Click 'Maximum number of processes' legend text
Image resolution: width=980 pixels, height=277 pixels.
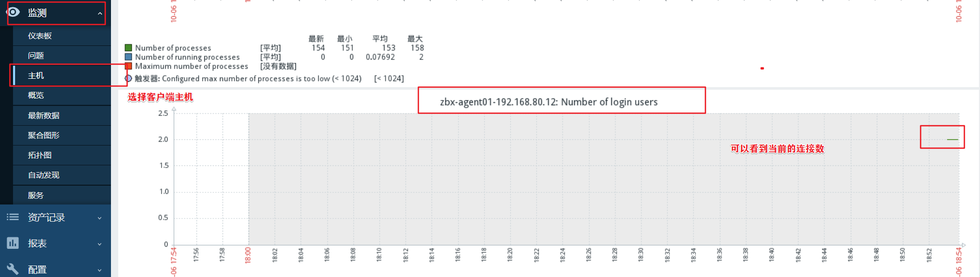(192, 66)
